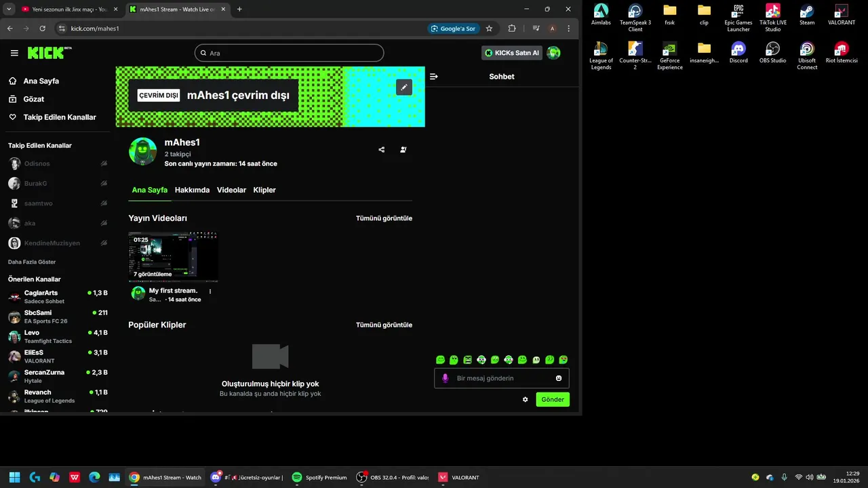Open Windows Start menu
The image size is (868, 488).
[14, 477]
